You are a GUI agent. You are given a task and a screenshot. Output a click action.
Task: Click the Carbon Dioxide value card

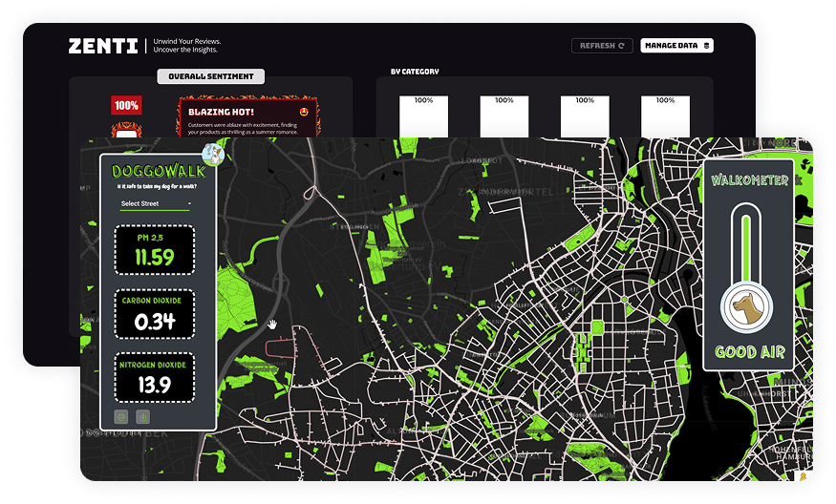coord(155,314)
